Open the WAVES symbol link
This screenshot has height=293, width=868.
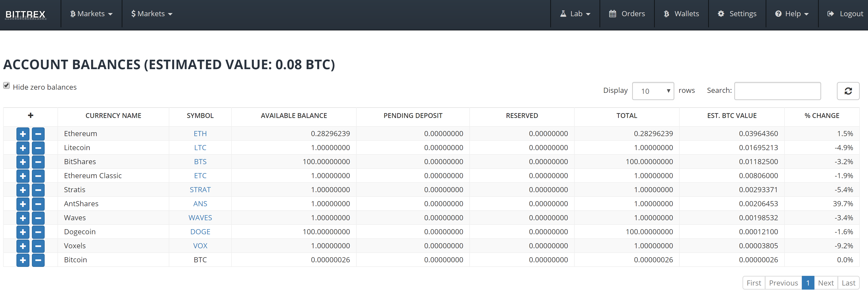[x=200, y=218]
